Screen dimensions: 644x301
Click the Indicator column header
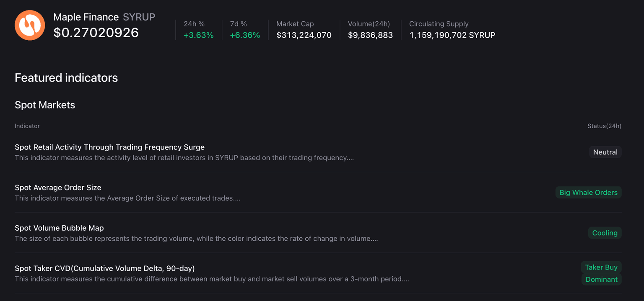click(x=27, y=126)
